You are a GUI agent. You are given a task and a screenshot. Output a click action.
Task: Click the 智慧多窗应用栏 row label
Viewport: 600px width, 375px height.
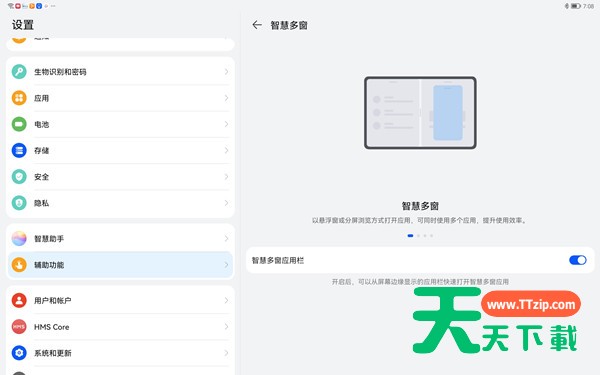(x=278, y=260)
